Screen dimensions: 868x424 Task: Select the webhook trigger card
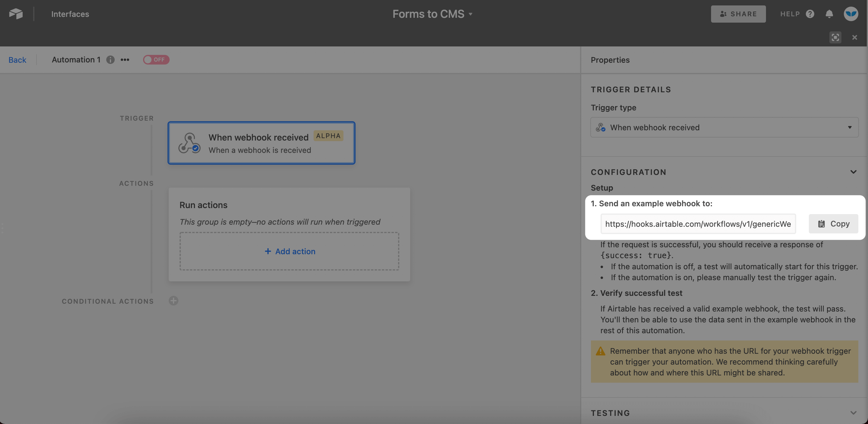261,143
